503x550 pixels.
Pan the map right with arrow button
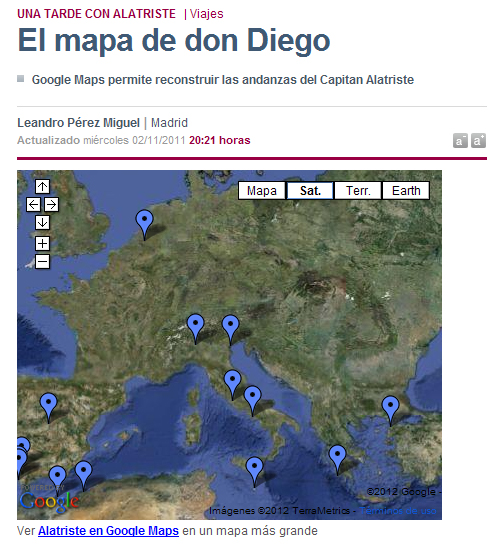click(51, 204)
